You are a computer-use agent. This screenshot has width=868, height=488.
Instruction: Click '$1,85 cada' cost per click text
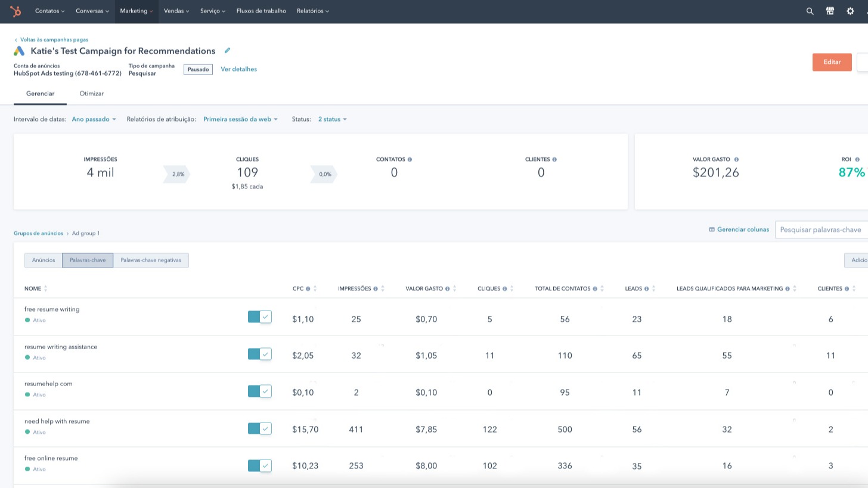coord(247,187)
